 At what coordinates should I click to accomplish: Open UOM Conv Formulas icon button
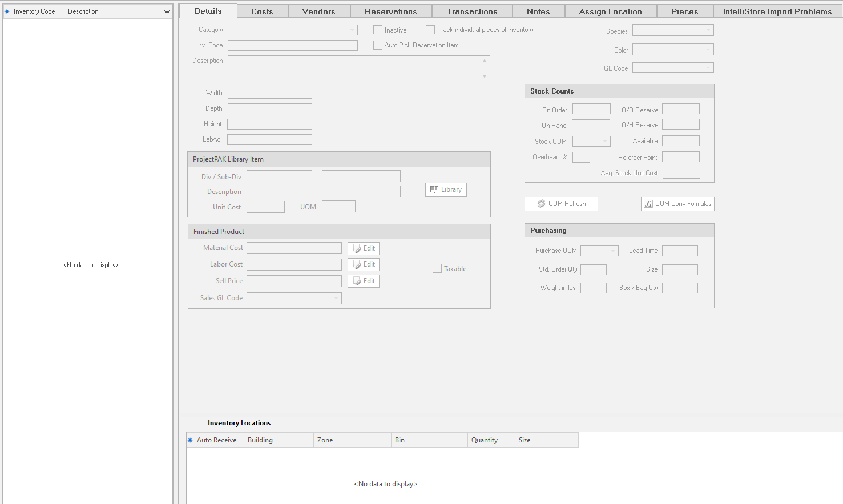tap(648, 204)
